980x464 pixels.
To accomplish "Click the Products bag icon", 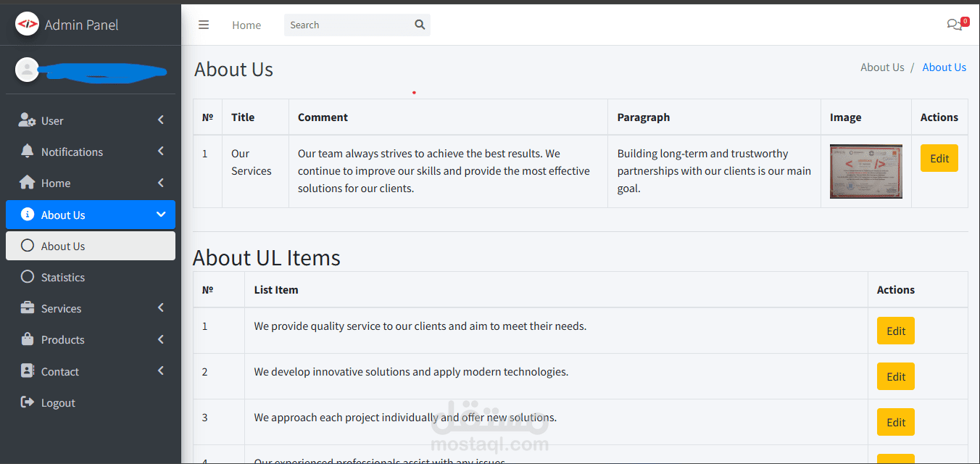I will click(x=28, y=339).
